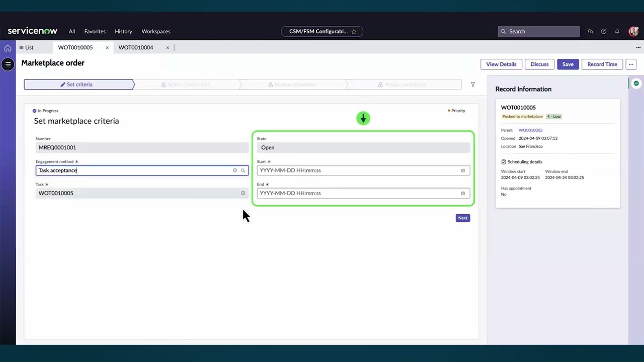This screenshot has height=362, width=644.
Task: Click the green push-to-marketplace arrow icon
Action: (363, 118)
